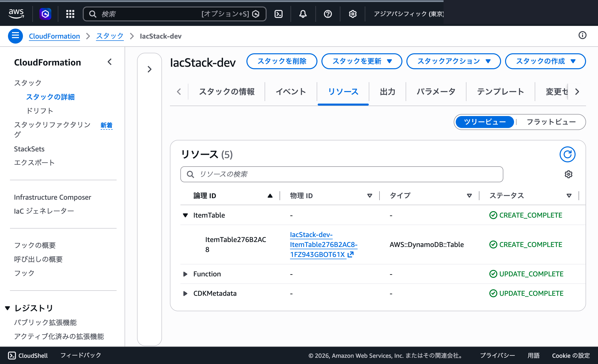Collapse the CloudFormation side navigation
Image resolution: width=598 pixels, height=364 pixels.
pos(110,62)
